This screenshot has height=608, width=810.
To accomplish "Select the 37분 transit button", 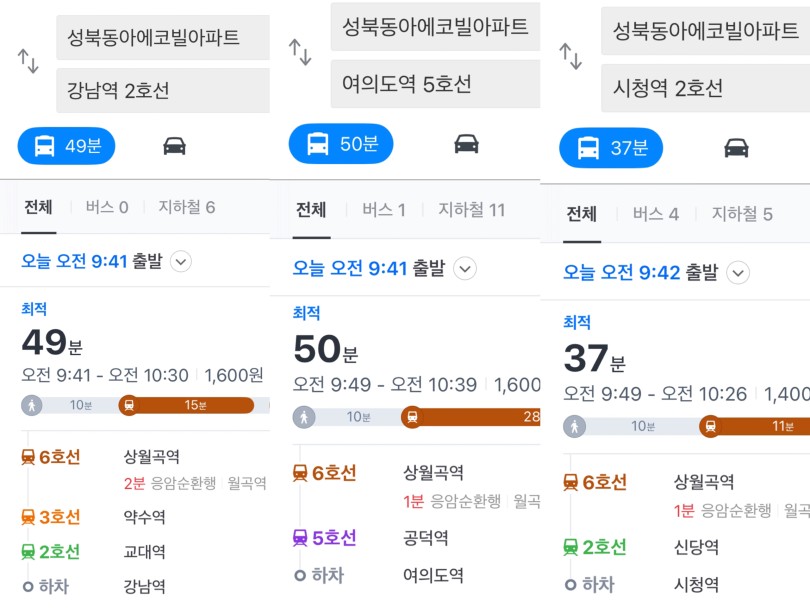I will [x=611, y=148].
